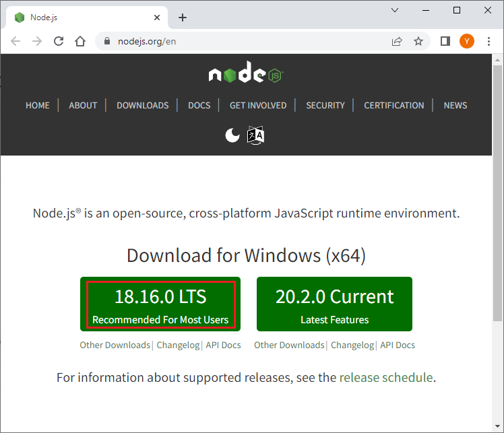
Task: Open ABOUT in navigation
Action: click(83, 105)
